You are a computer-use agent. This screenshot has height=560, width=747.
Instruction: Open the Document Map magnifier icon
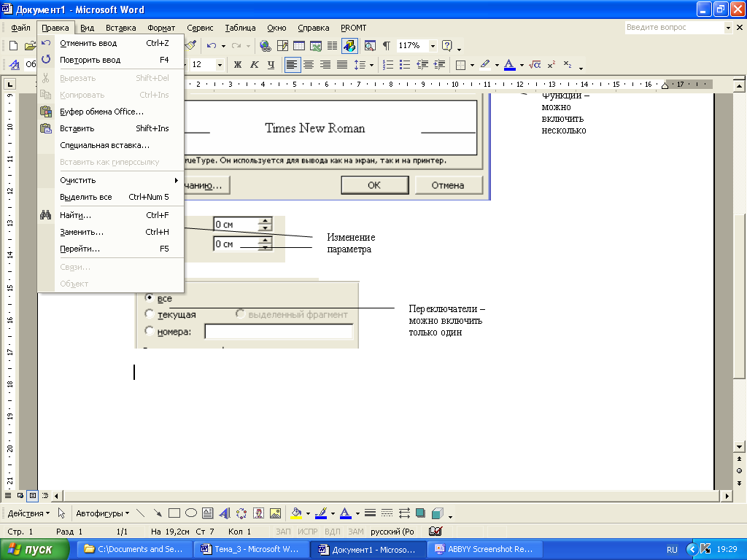coord(370,46)
